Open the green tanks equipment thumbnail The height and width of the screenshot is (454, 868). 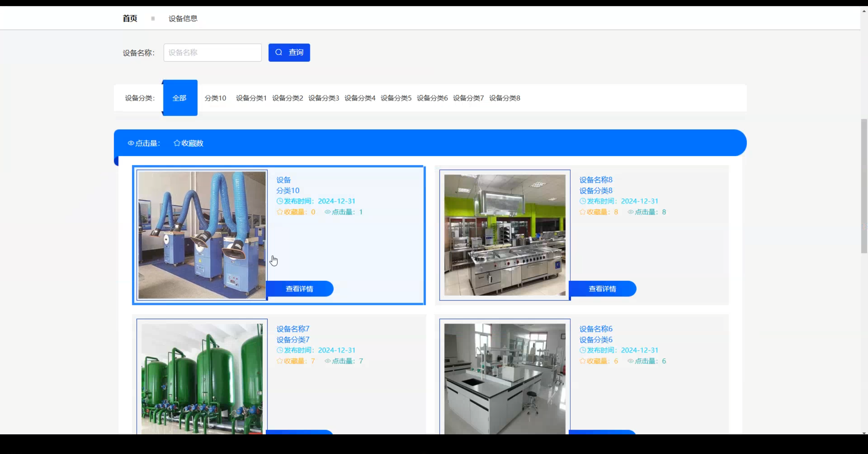click(x=202, y=378)
